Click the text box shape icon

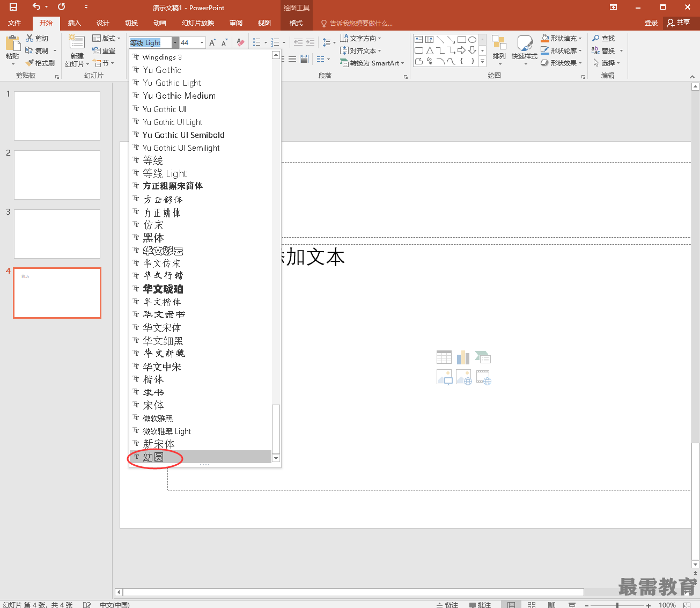pos(419,40)
